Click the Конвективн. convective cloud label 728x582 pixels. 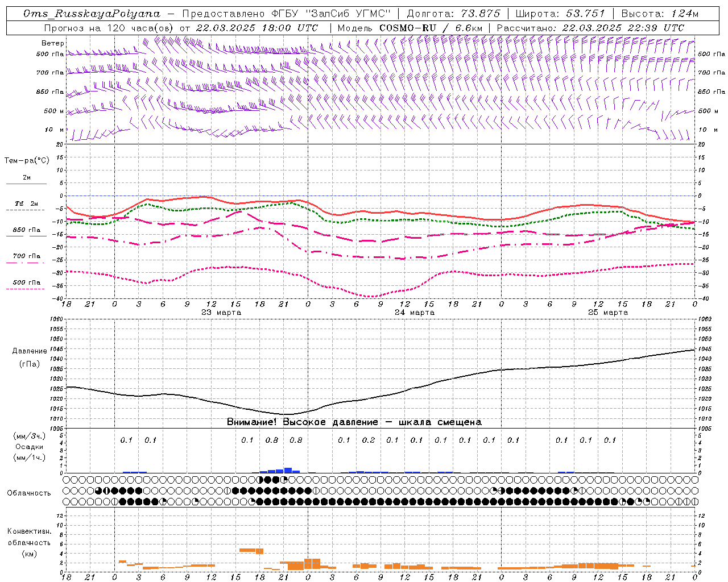pyautogui.click(x=29, y=531)
